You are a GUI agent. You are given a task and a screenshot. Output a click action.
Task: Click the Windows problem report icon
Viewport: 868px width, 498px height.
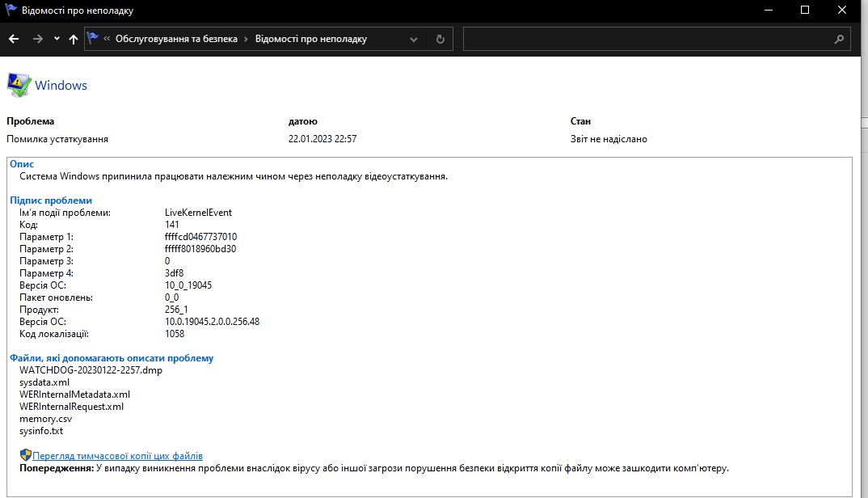click(x=19, y=85)
